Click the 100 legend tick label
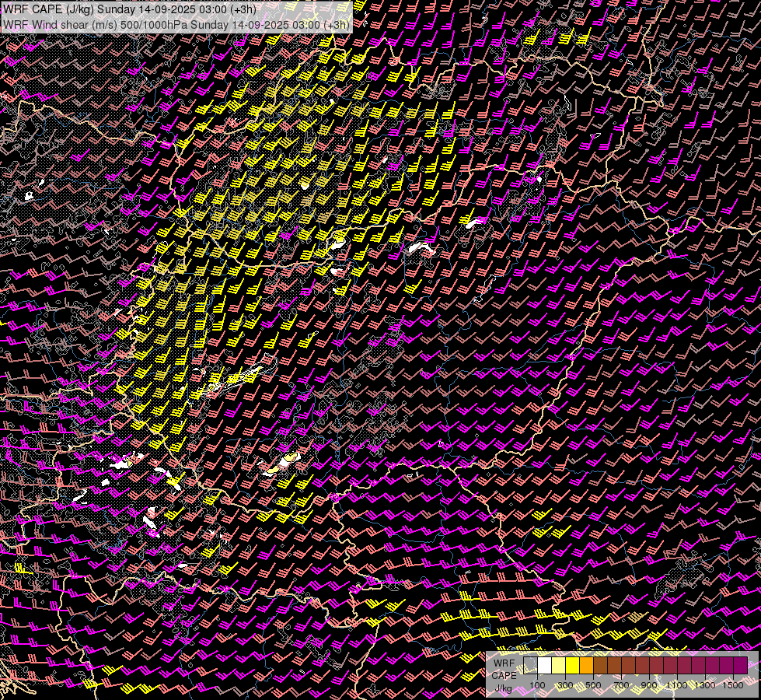The width and height of the screenshot is (761, 700). pyautogui.click(x=537, y=685)
